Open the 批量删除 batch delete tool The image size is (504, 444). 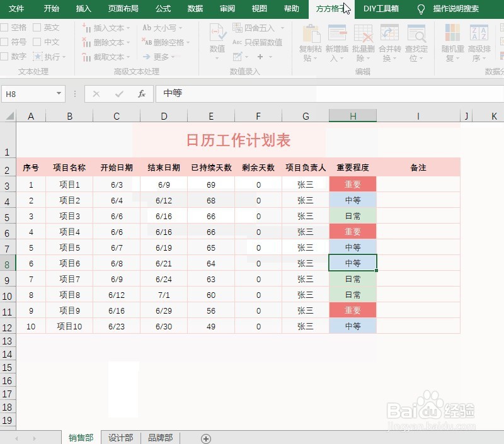pyautogui.click(x=364, y=43)
